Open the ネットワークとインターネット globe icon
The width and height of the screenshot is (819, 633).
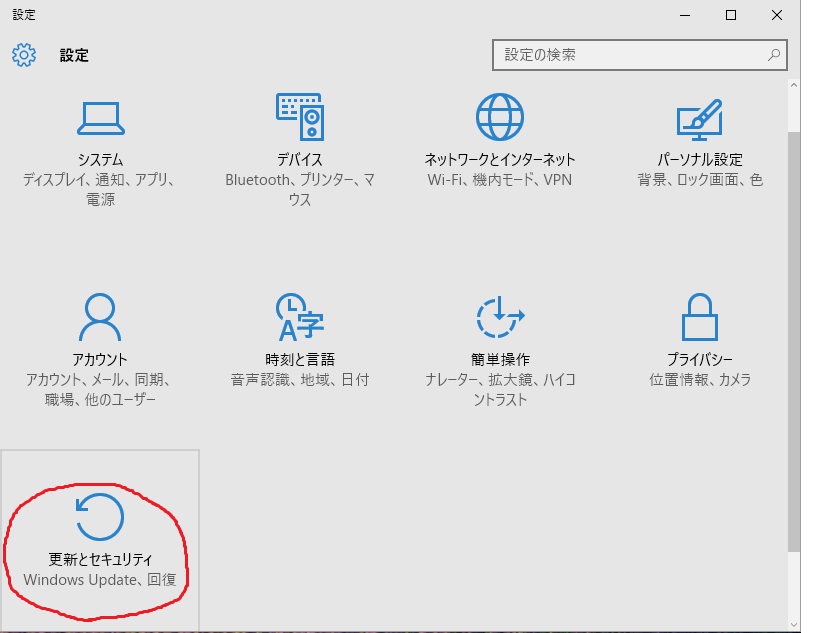coord(500,117)
